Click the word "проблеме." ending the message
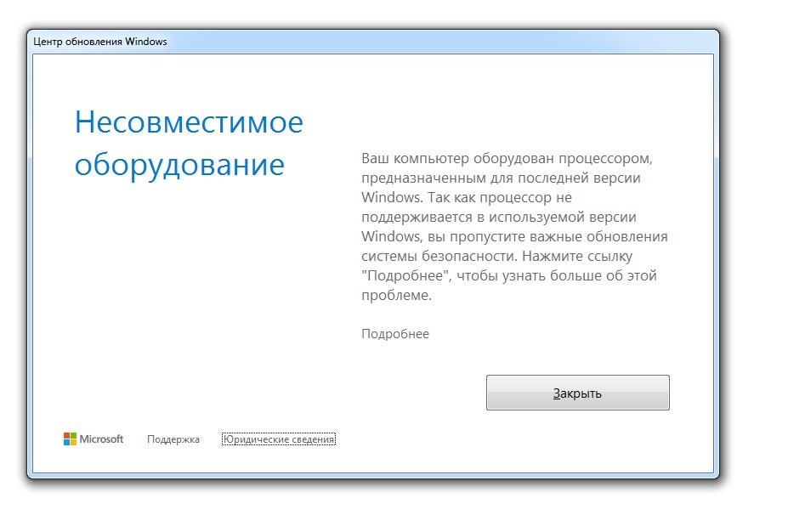 [x=396, y=296]
